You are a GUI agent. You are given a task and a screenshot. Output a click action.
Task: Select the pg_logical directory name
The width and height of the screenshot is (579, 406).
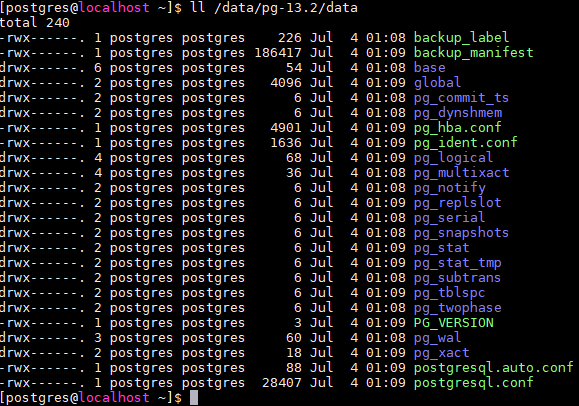(x=453, y=158)
